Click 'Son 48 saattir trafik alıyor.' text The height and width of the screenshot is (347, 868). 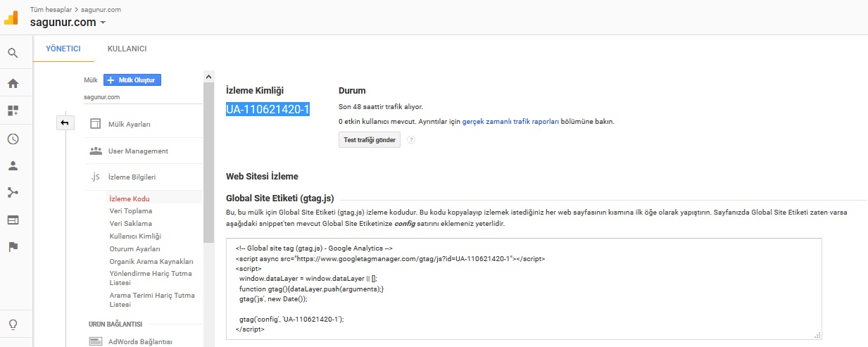tap(381, 107)
